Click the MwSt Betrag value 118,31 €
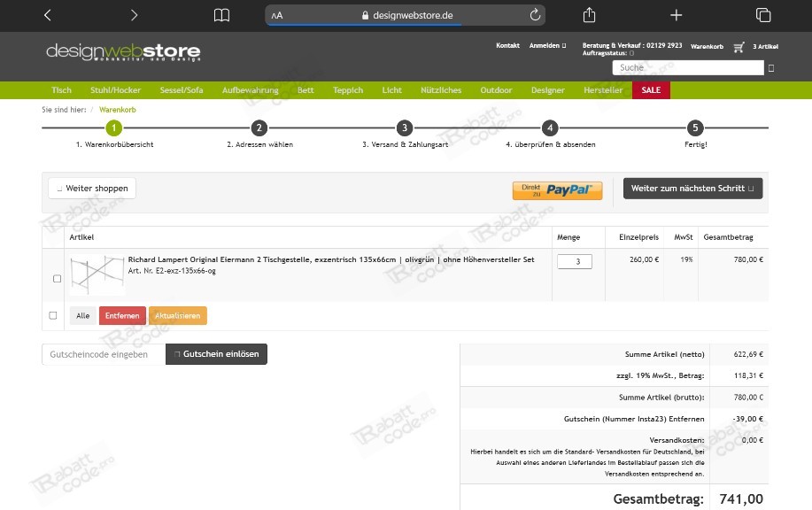Screen dimensions: 812x510 (x=748, y=375)
